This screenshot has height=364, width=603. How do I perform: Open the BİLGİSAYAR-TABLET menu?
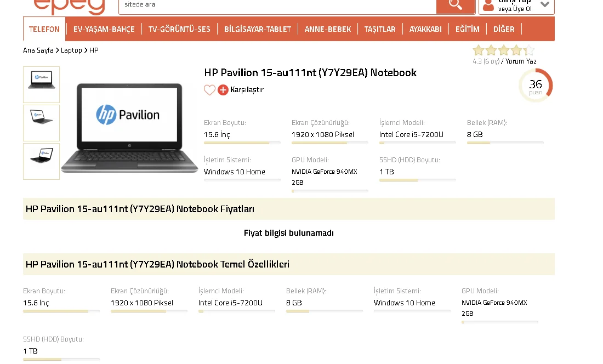258,29
